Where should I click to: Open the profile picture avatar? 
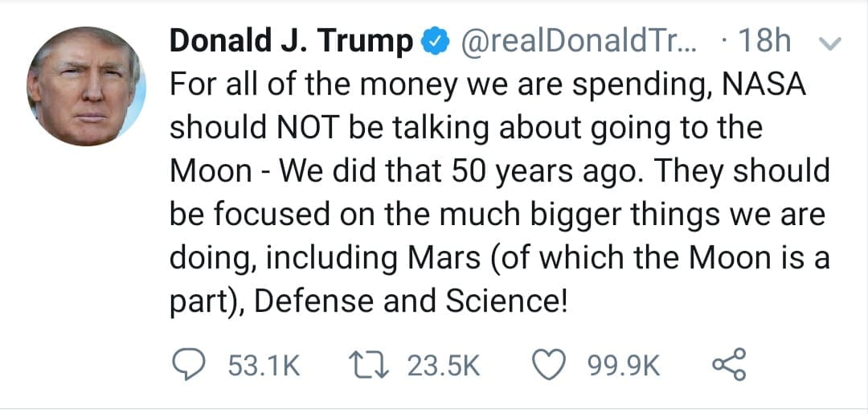86,86
